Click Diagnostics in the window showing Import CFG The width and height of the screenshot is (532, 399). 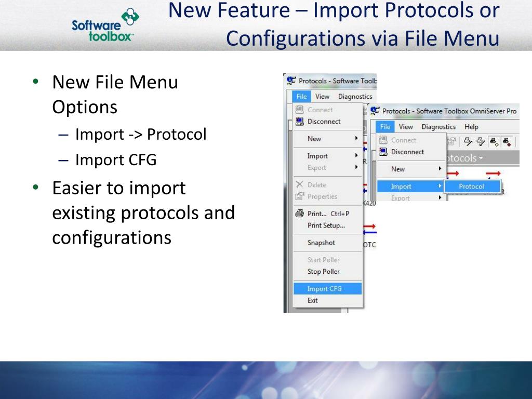355,96
